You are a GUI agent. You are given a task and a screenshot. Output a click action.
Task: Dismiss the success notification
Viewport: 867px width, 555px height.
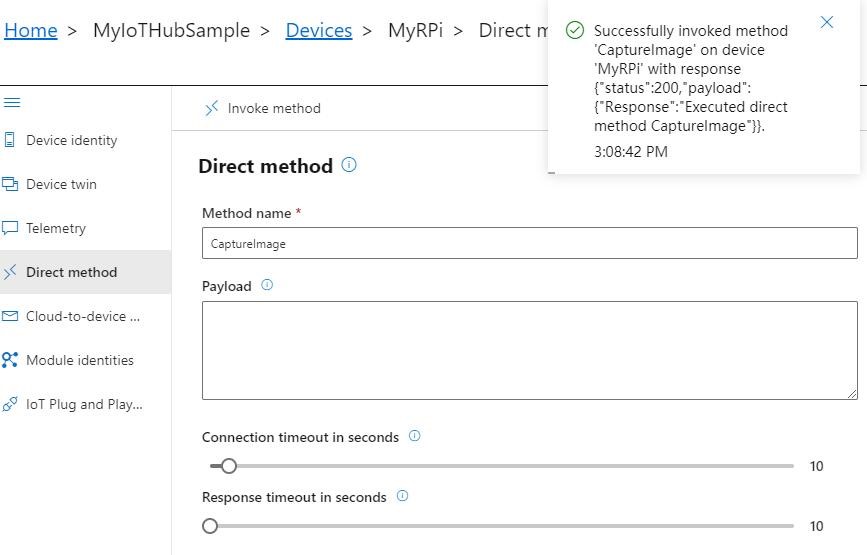[x=826, y=22]
